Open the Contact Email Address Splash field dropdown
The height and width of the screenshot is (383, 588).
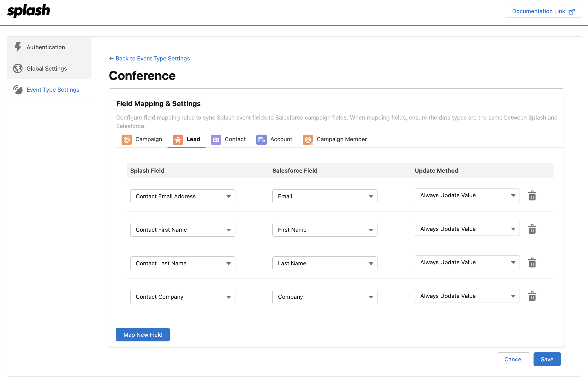[x=183, y=196]
